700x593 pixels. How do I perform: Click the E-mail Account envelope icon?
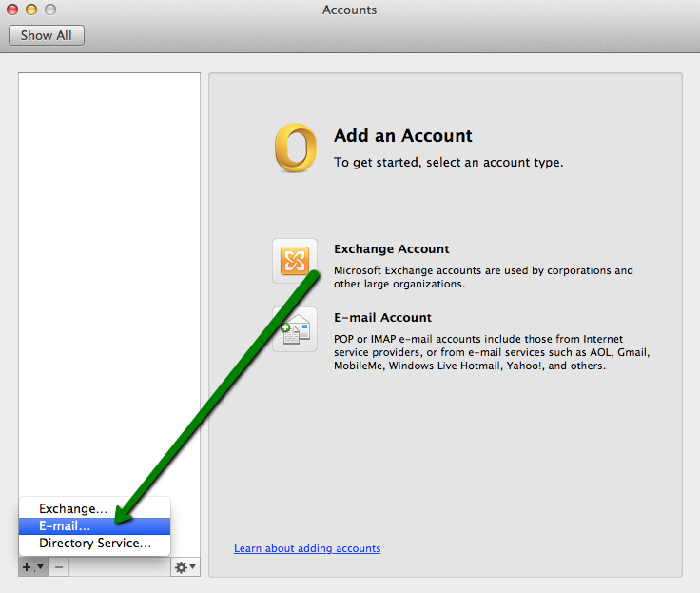tap(295, 329)
